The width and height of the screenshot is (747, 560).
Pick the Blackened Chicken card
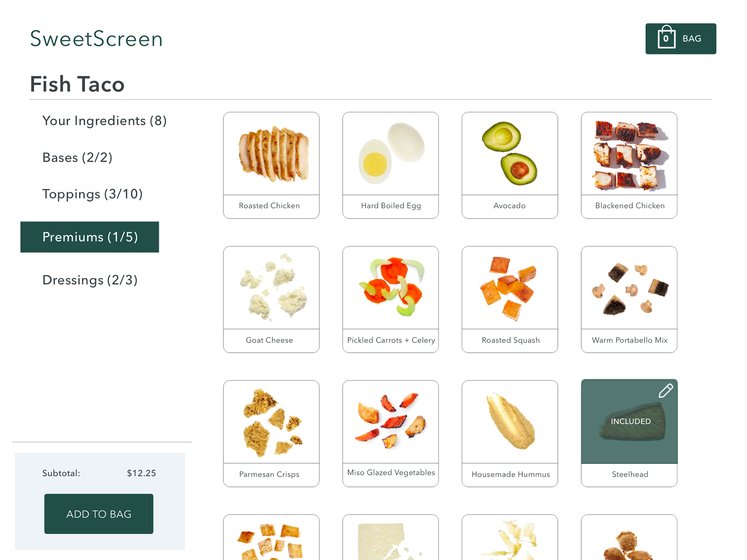[629, 165]
